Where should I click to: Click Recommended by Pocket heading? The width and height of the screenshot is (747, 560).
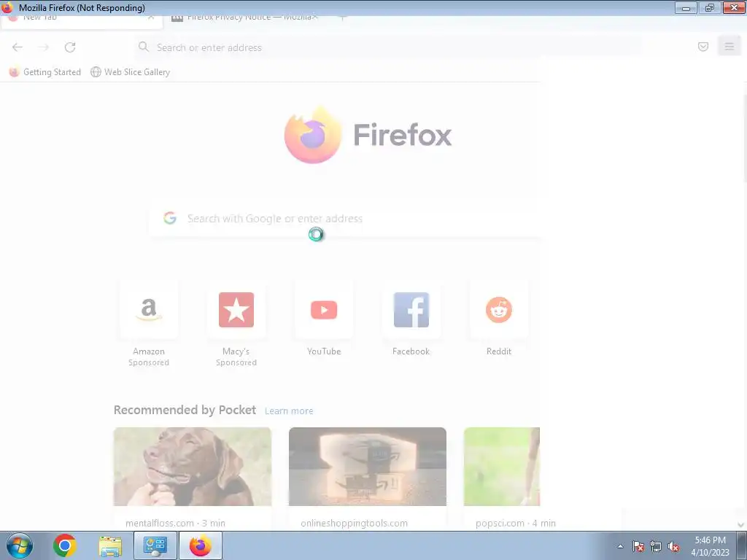[185, 410]
